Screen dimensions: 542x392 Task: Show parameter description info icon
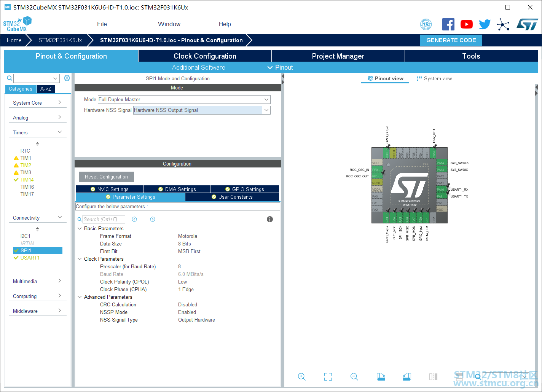click(x=270, y=219)
